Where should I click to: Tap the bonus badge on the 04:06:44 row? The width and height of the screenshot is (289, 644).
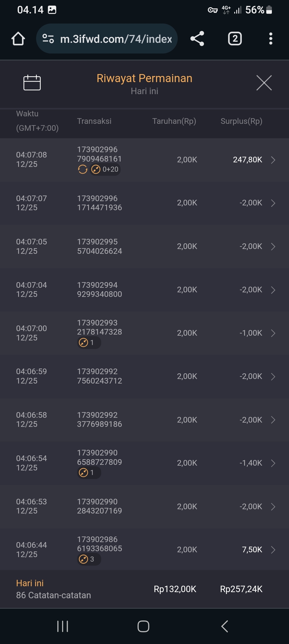[x=89, y=559]
